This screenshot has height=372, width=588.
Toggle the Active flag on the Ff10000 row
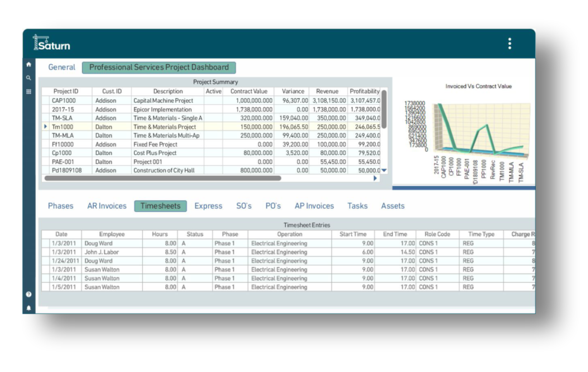(x=213, y=144)
